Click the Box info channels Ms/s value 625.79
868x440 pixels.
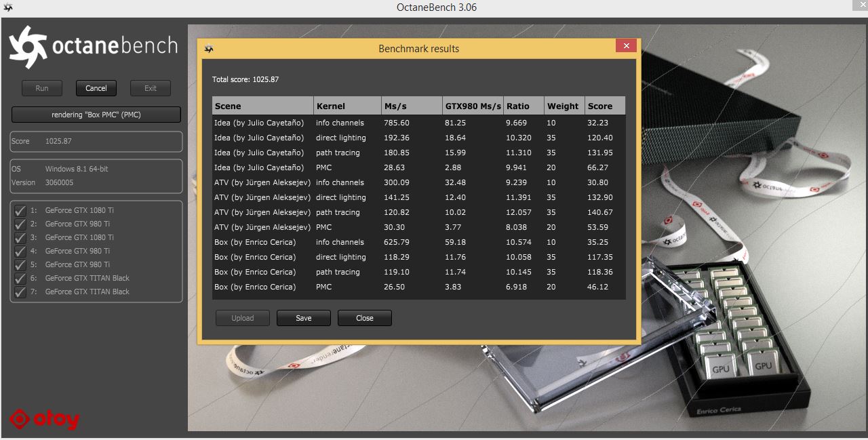[x=397, y=242]
